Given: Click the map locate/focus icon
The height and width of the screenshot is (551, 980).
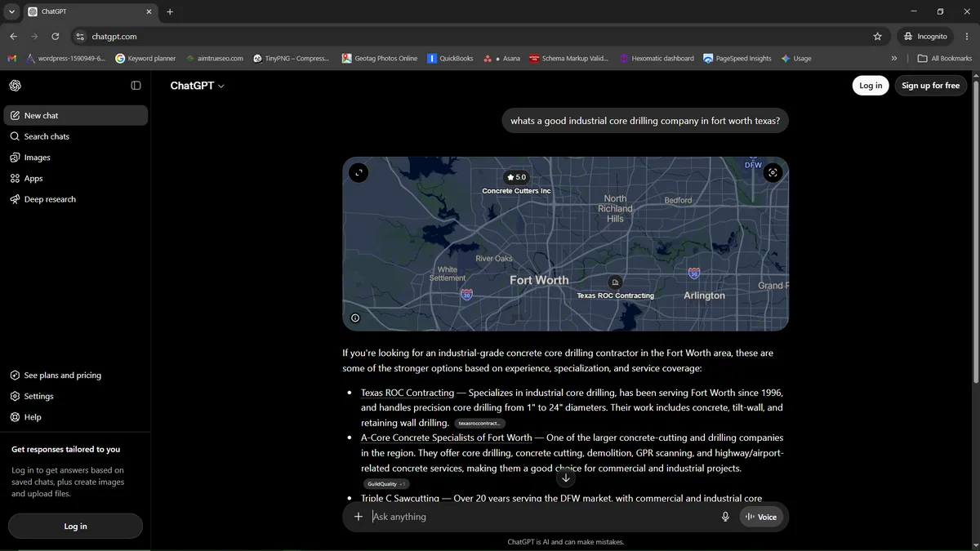Looking at the screenshot, I should [773, 172].
